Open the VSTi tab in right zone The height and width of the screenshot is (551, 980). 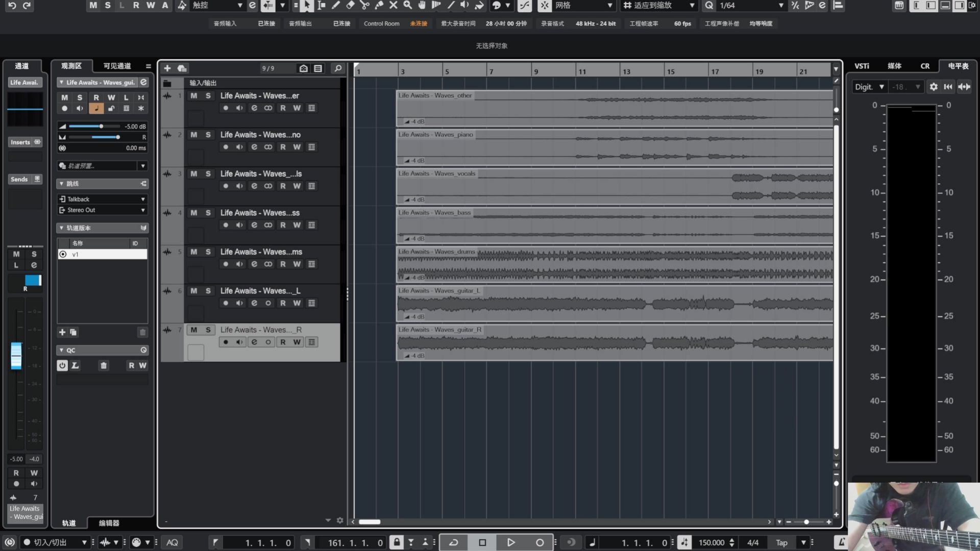point(862,66)
